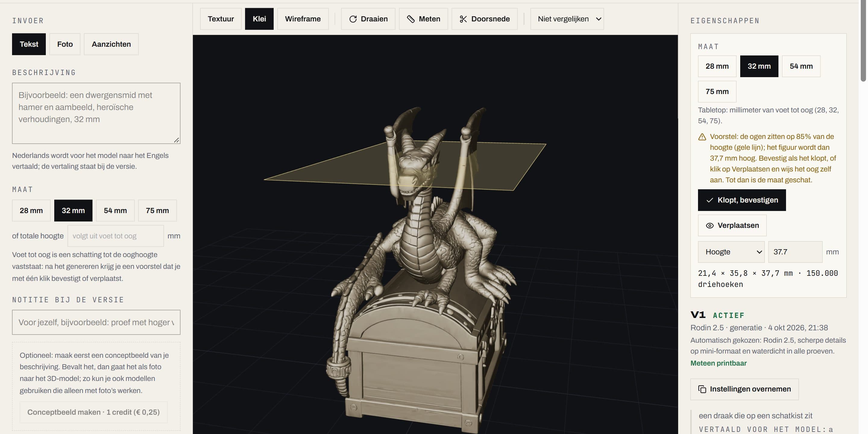Select 28 mm in the Invoer size options
The width and height of the screenshot is (868, 434).
coord(31,211)
